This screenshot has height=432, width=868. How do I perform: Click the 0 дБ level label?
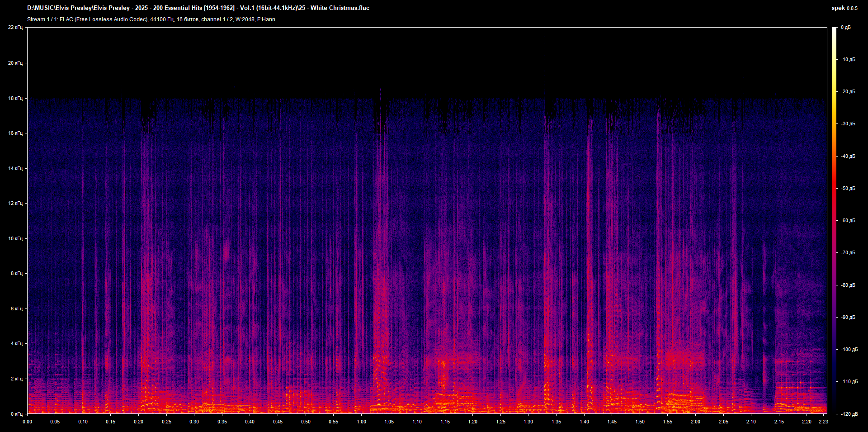tap(845, 28)
